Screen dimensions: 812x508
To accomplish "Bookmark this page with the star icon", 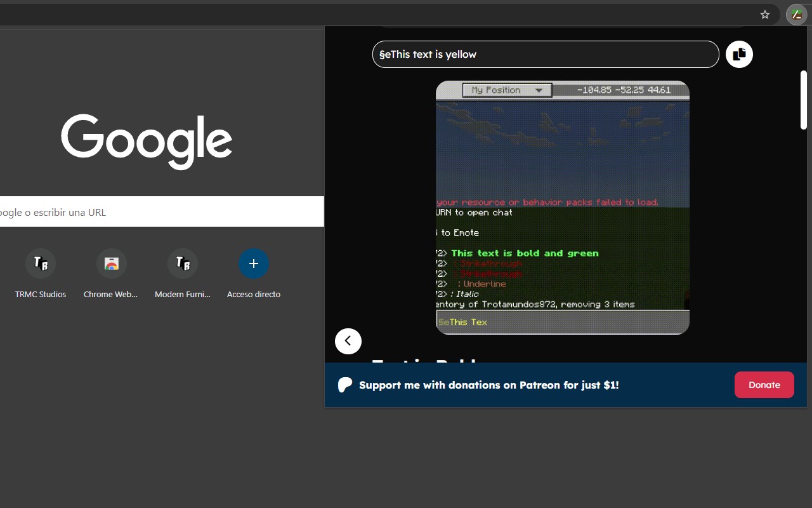I will coord(765,15).
